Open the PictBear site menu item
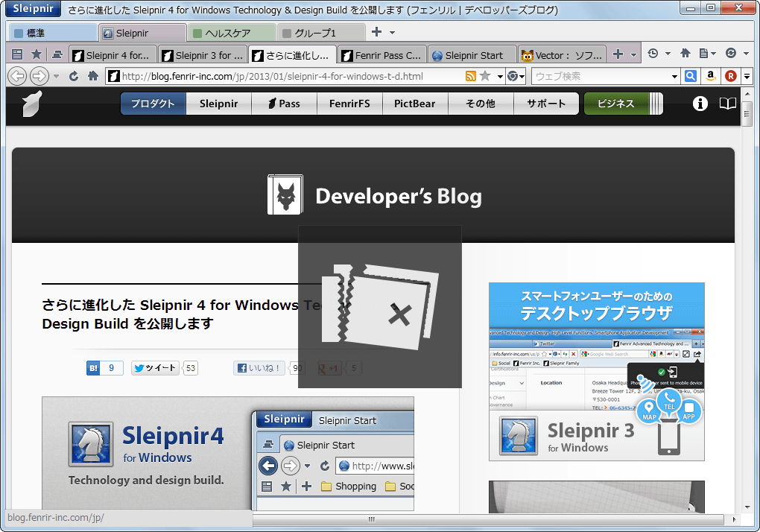 (x=415, y=104)
